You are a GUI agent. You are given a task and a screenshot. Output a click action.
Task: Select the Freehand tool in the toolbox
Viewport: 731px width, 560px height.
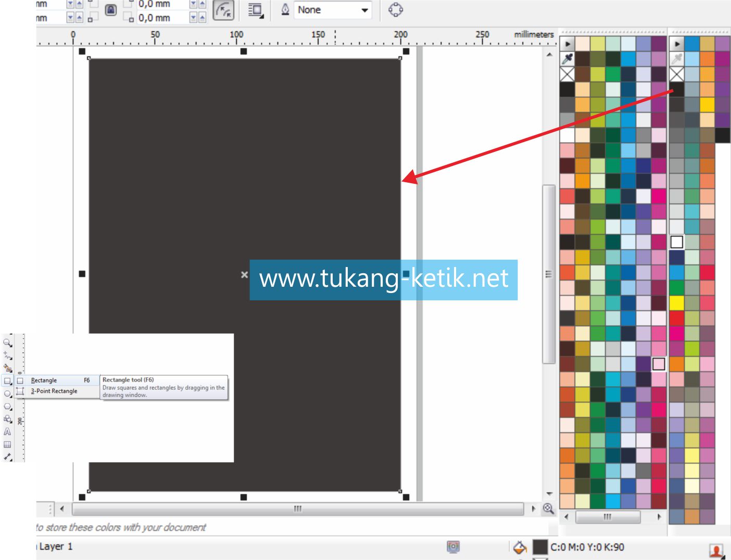tap(7, 355)
